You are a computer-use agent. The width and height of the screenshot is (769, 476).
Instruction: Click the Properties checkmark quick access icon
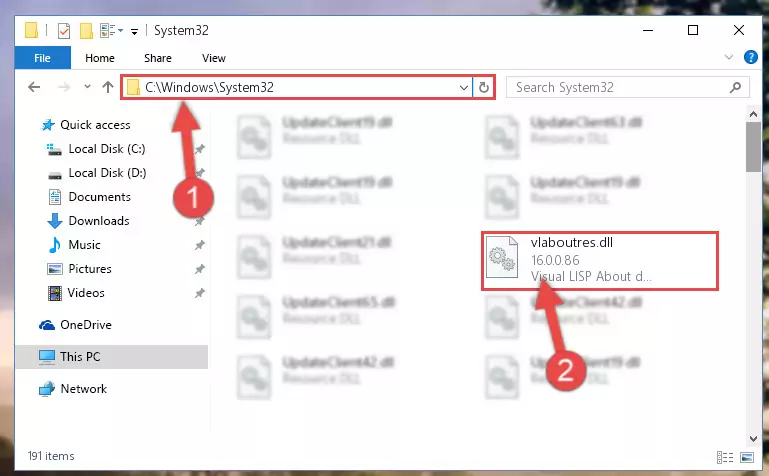click(64, 31)
